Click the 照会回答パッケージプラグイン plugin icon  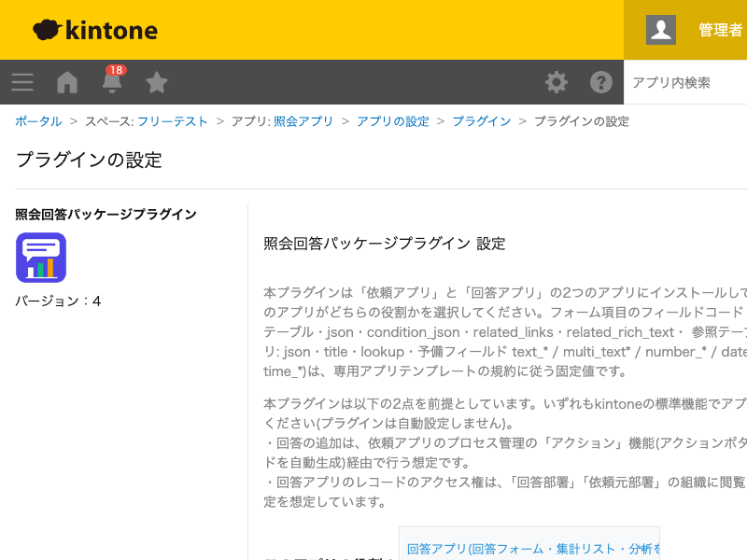click(41, 258)
